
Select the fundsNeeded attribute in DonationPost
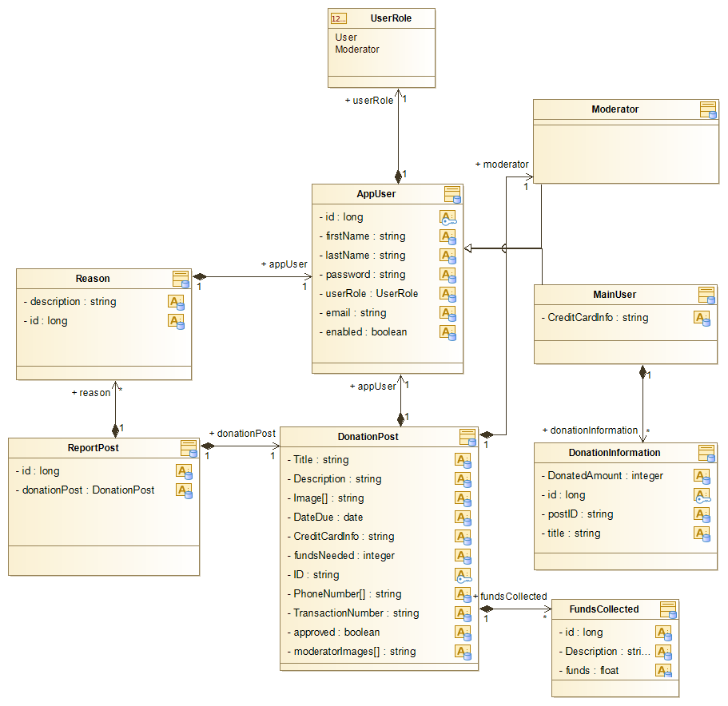344,556
